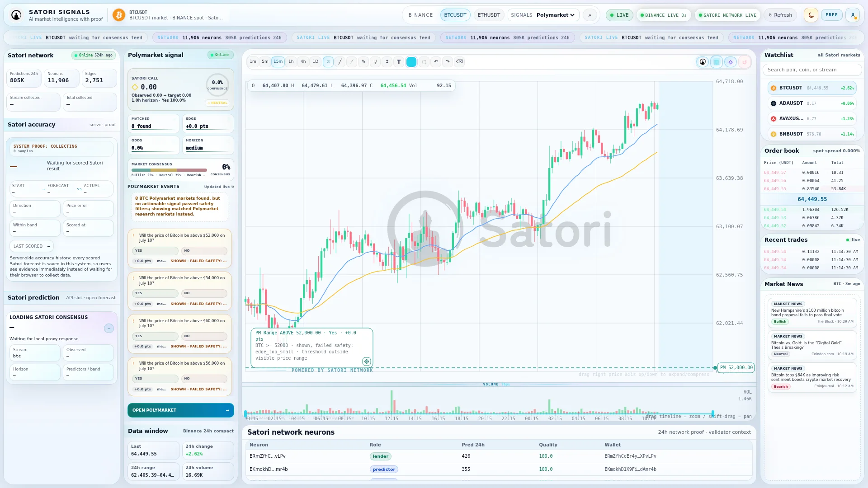Open BTCUSDT row in the watchlist
The image size is (868, 488).
[812, 88]
